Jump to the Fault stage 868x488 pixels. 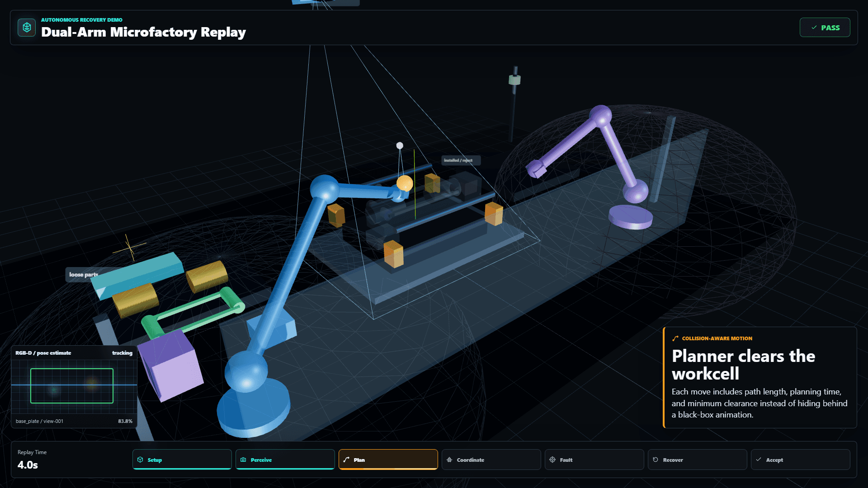tap(594, 460)
